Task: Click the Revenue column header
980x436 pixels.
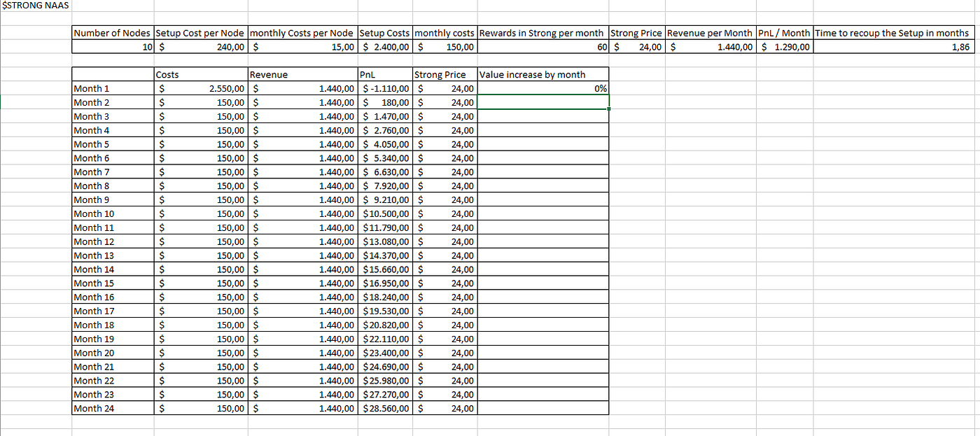Action: click(302, 75)
